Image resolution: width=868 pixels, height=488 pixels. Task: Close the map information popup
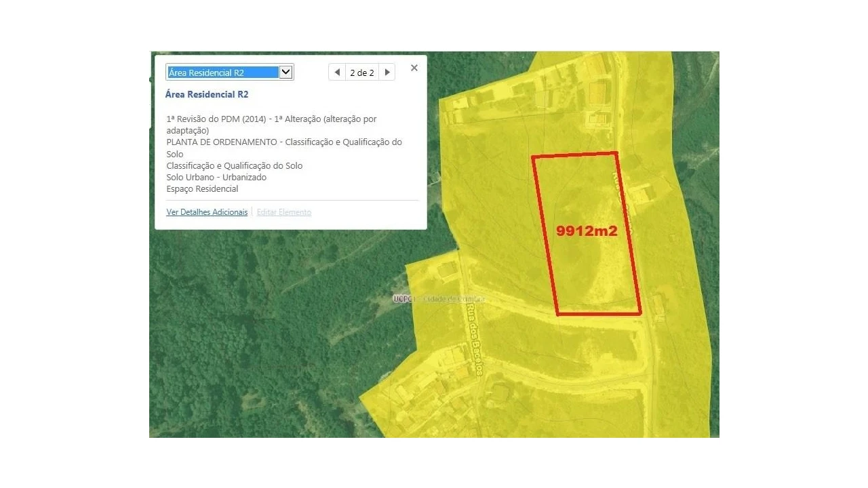tap(414, 68)
